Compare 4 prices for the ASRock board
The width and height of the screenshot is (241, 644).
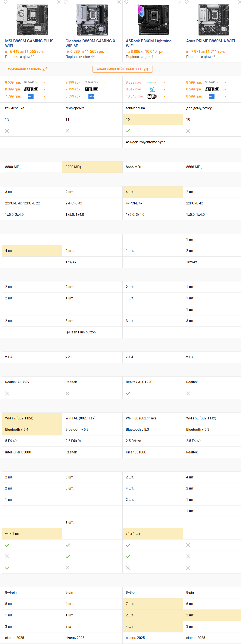click(x=140, y=57)
